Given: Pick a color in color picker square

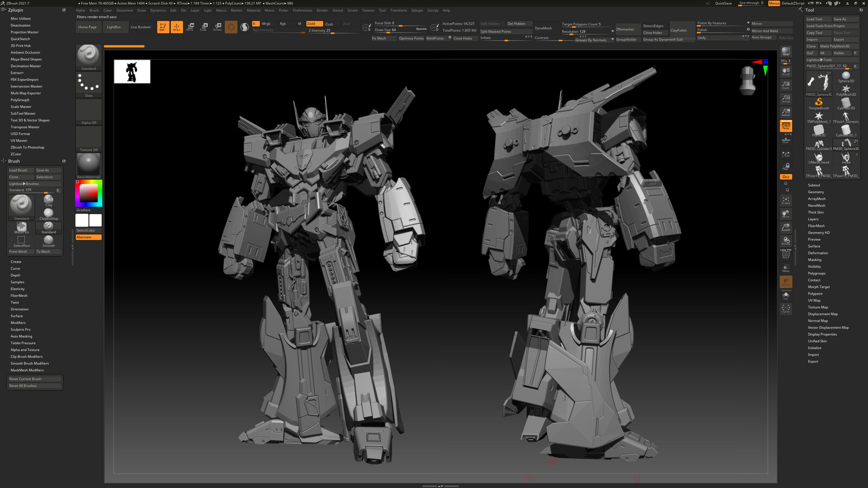Looking at the screenshot, I should tap(89, 194).
